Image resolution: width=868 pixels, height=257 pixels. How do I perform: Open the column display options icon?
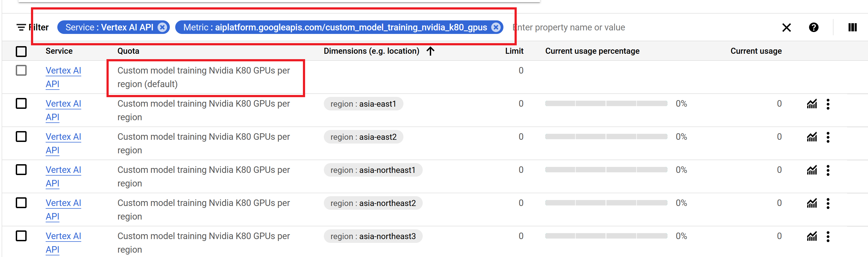pyautogui.click(x=852, y=27)
